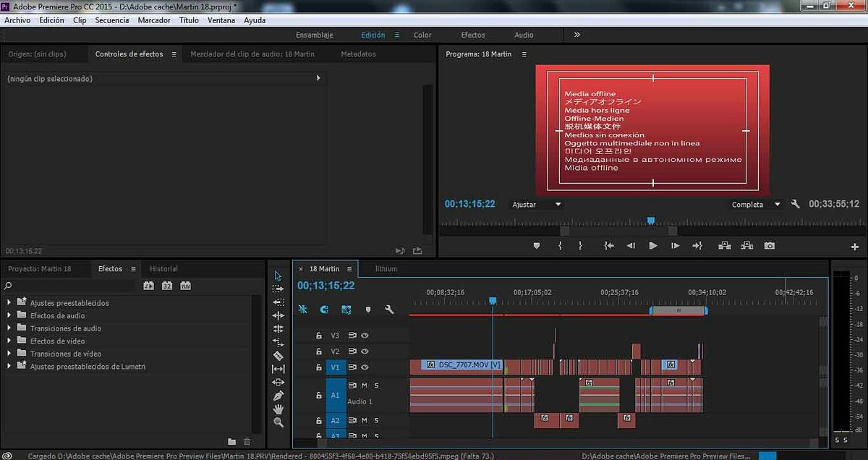Open the Completa playback resolution dropdown

point(756,205)
